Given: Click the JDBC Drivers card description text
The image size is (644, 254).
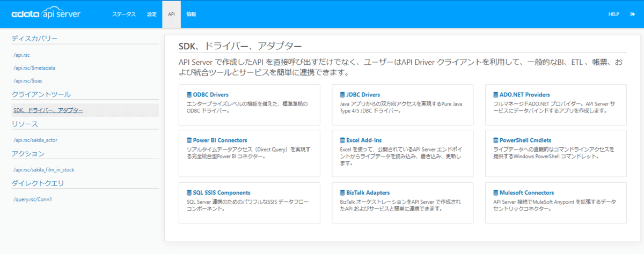Looking at the screenshot, I should [401, 107].
